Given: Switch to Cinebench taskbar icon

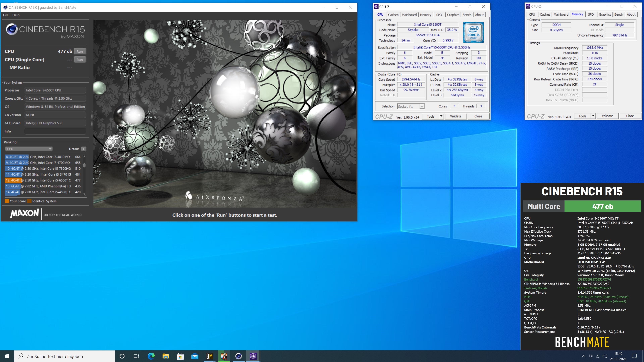Looking at the screenshot, I should click(x=238, y=356).
